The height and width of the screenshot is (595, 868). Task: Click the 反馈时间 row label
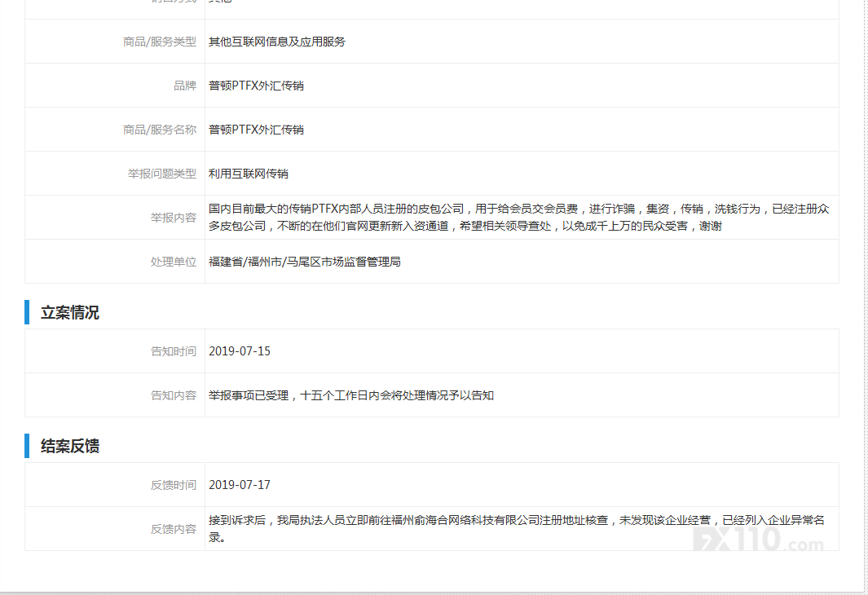174,485
